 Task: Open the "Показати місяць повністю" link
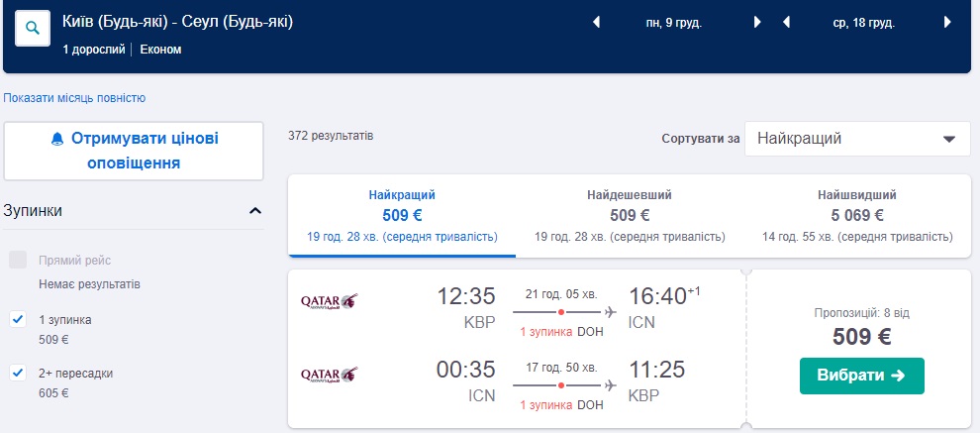(x=74, y=98)
